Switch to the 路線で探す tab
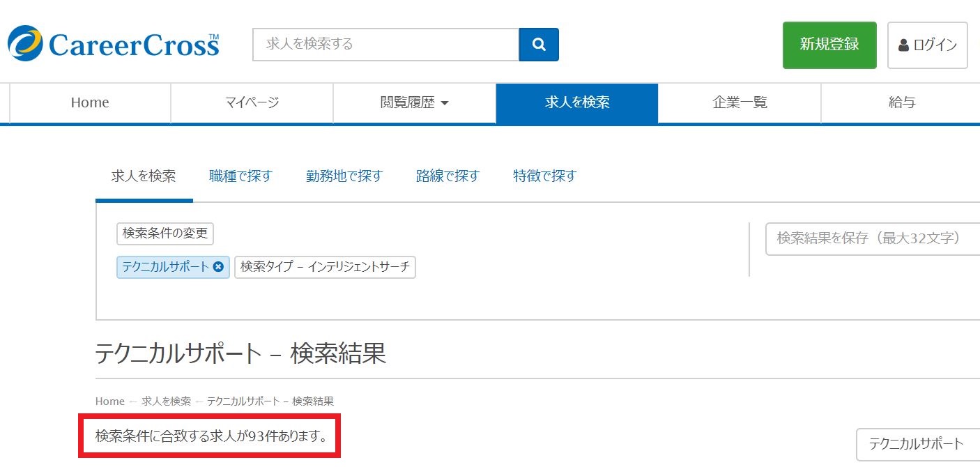Image resolution: width=980 pixels, height=467 pixels. coord(447,176)
